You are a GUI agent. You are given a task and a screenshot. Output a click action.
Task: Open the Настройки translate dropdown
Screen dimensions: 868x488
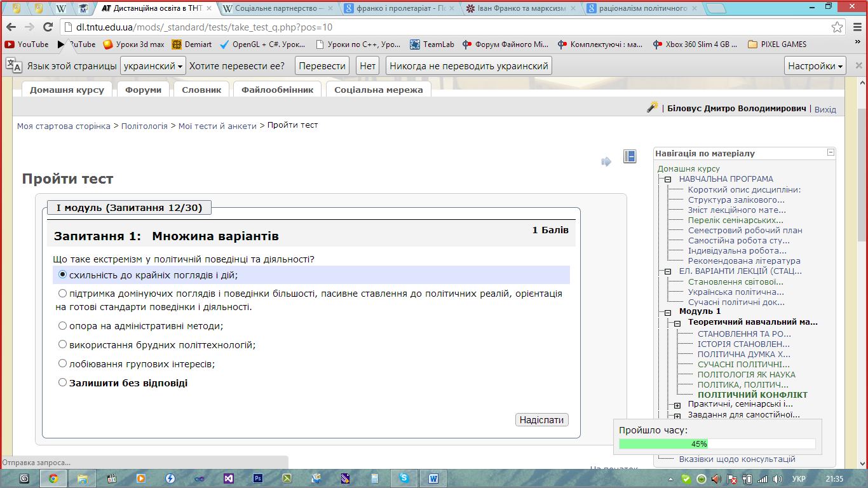(816, 66)
